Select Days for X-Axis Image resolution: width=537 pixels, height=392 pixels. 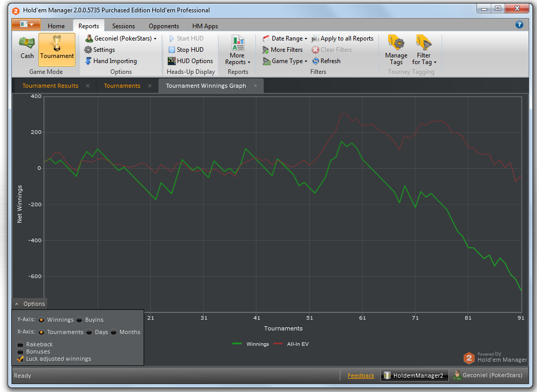pos(89,332)
